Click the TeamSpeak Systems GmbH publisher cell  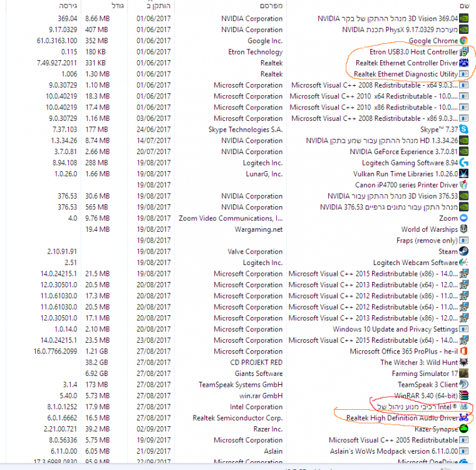coord(241,385)
